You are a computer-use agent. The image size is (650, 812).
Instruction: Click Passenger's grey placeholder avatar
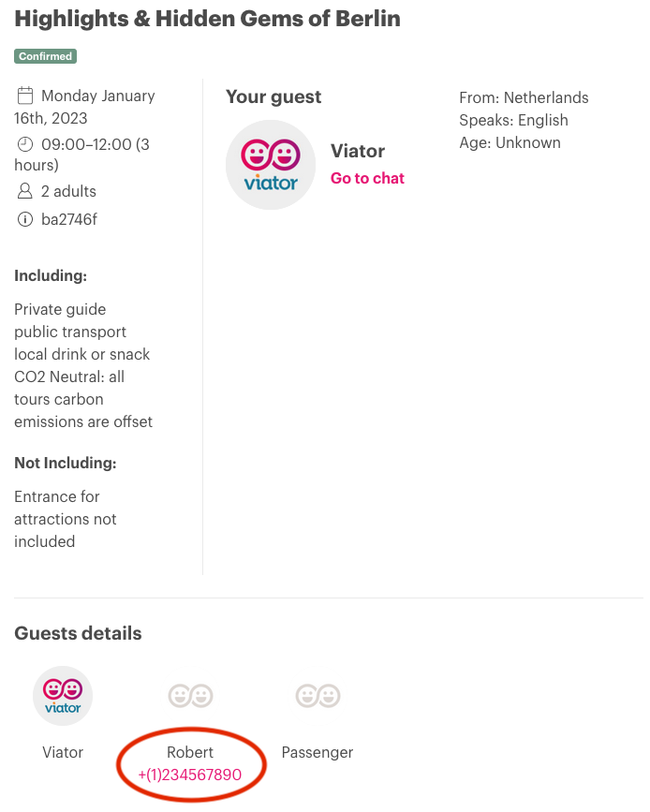click(x=318, y=696)
